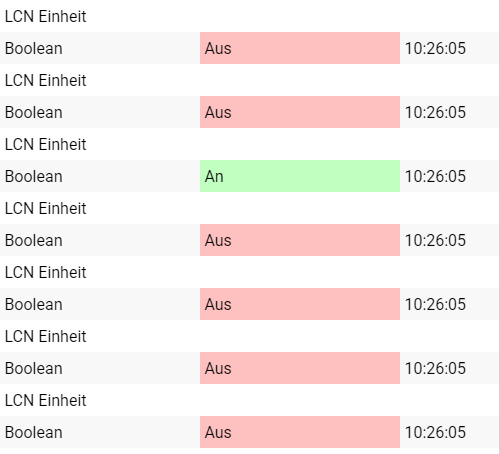The image size is (499, 454).
Task: Click the last Aus value at the bottom
Action: [300, 432]
